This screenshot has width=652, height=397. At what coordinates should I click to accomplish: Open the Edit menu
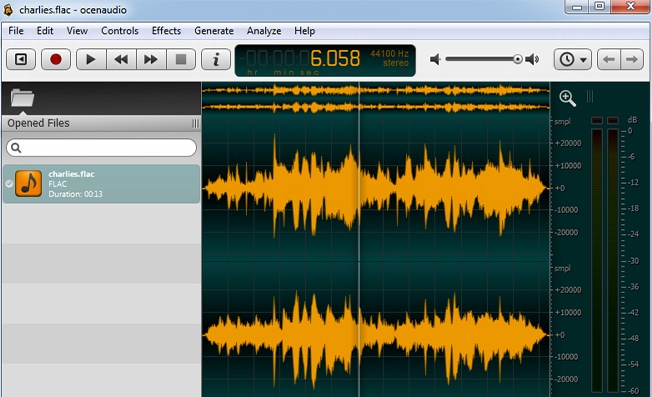(45, 31)
